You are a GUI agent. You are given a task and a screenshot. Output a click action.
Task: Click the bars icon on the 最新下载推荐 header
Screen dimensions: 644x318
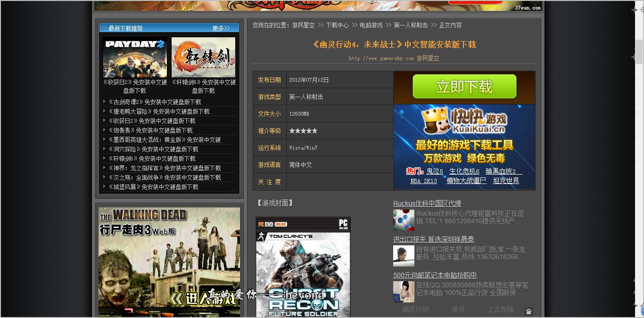click(105, 27)
